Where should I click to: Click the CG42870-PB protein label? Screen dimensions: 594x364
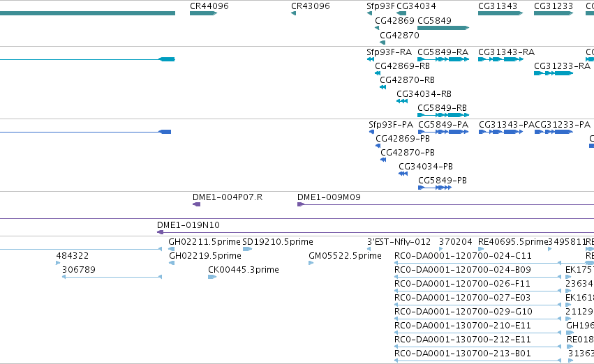pyautogui.click(x=408, y=153)
